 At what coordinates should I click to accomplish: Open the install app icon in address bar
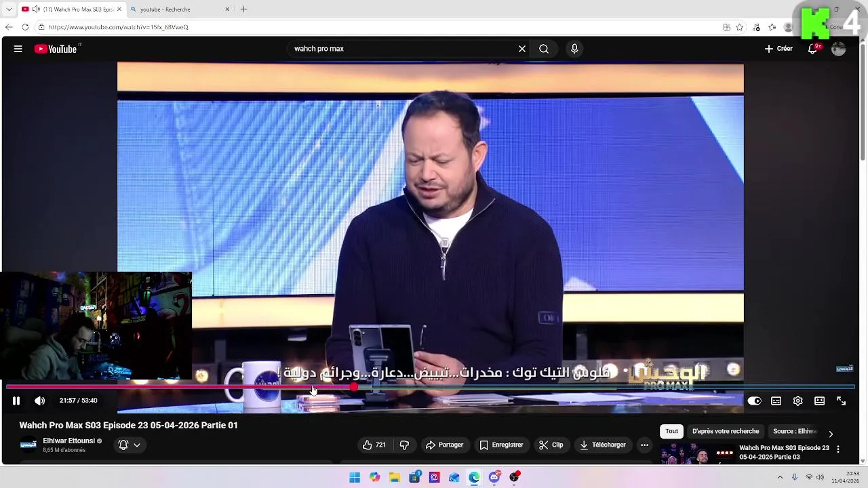click(x=726, y=27)
